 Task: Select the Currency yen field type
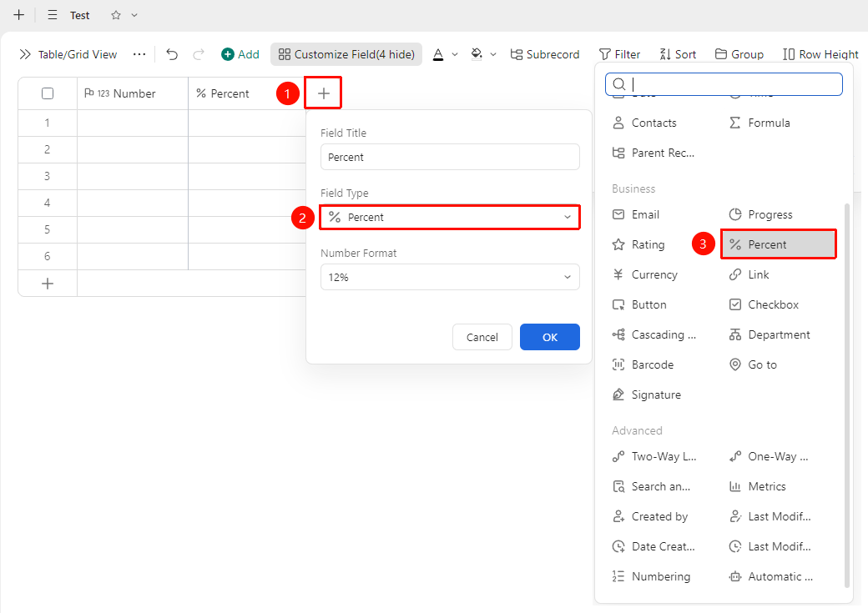645,274
